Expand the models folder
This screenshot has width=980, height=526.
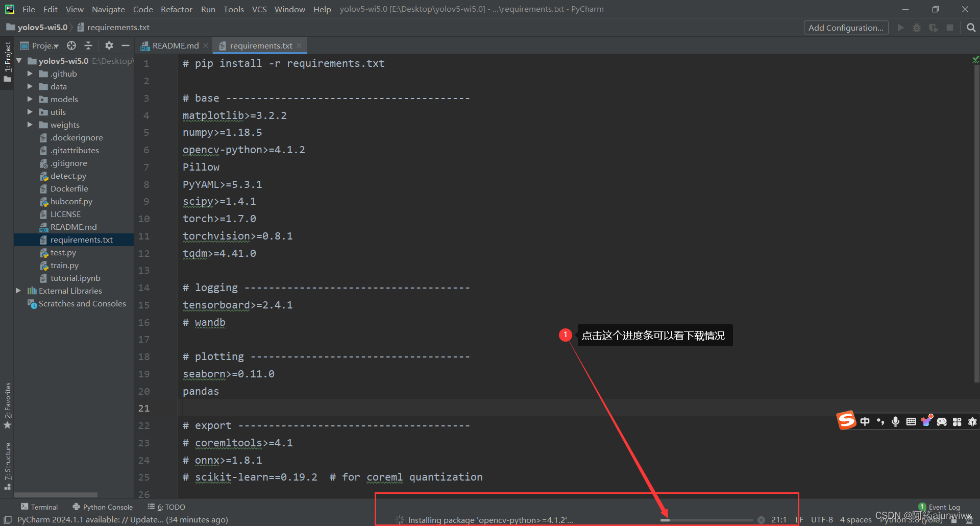pyautogui.click(x=30, y=99)
